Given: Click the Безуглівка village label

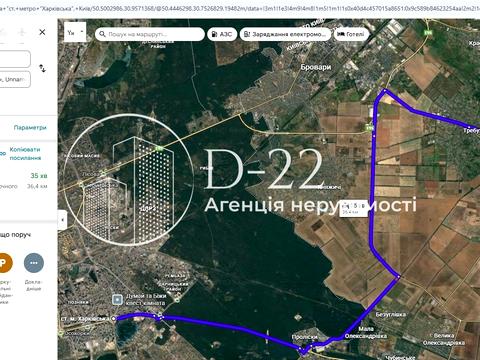Looking at the screenshot, I should (x=391, y=314).
